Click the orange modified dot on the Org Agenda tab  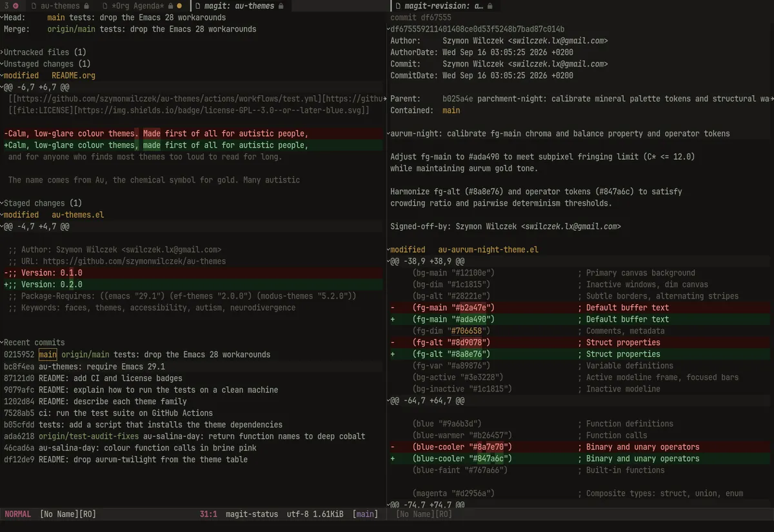tap(180, 6)
